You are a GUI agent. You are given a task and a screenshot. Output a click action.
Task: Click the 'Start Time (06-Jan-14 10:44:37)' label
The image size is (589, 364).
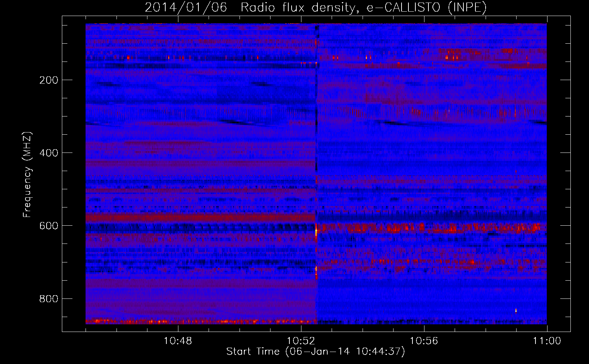tap(316, 352)
